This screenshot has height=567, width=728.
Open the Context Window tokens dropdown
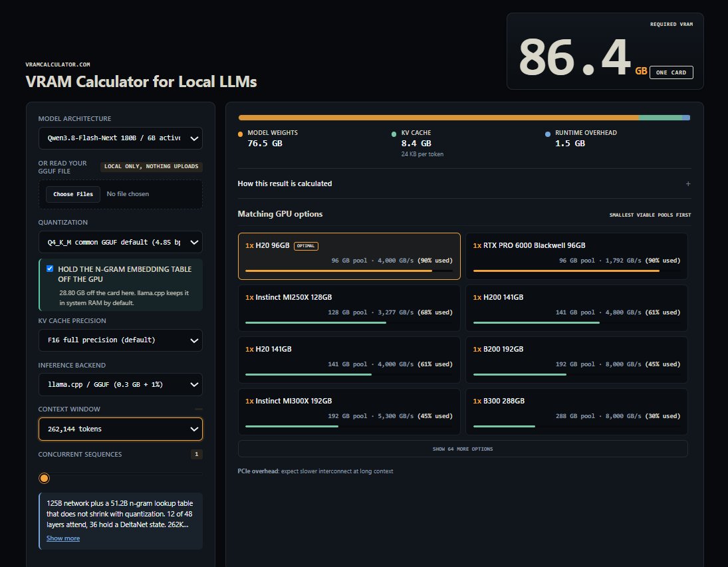120,429
